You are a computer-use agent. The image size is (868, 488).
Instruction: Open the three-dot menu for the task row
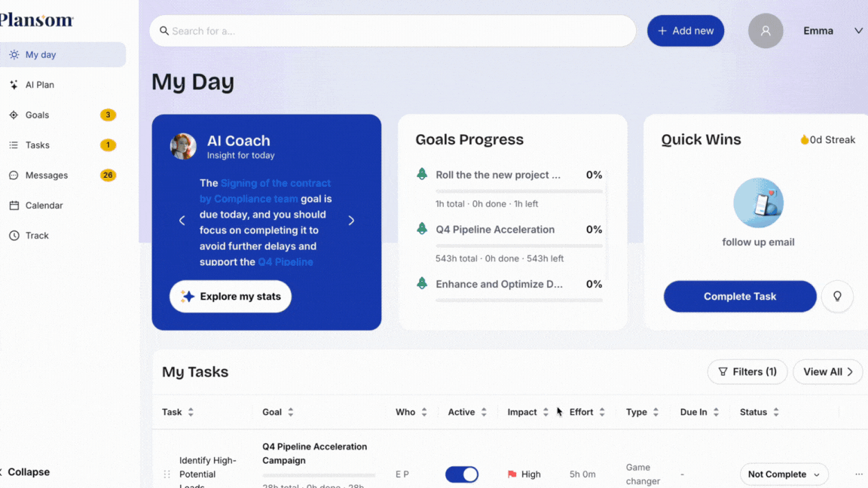(858, 474)
